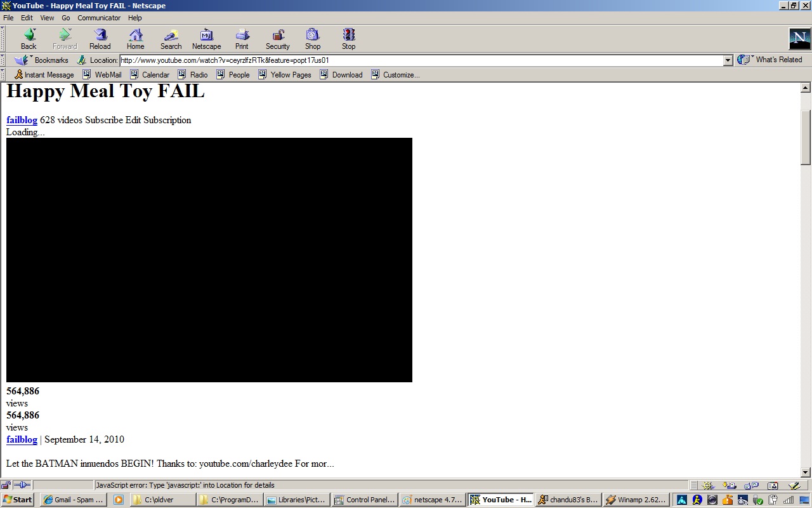This screenshot has height=508, width=812.
Task: Open the failblog link next to 628 videos
Action: (22, 120)
